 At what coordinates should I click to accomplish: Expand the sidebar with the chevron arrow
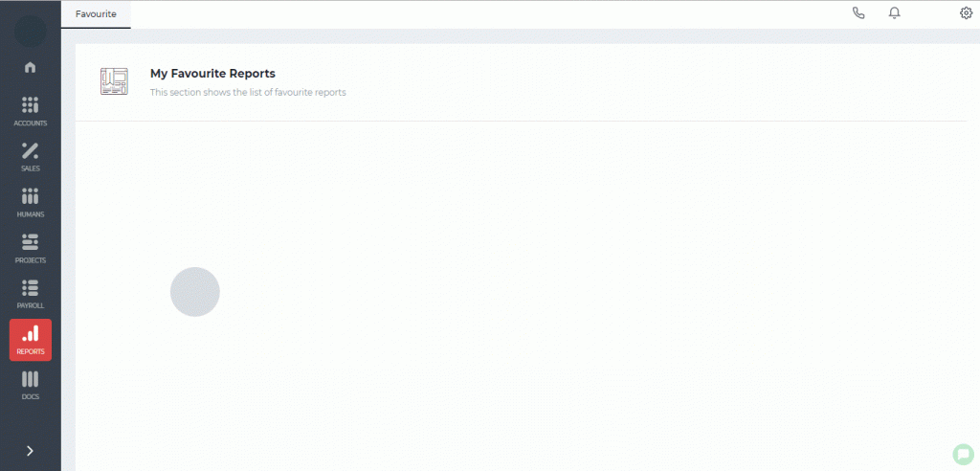(30, 451)
